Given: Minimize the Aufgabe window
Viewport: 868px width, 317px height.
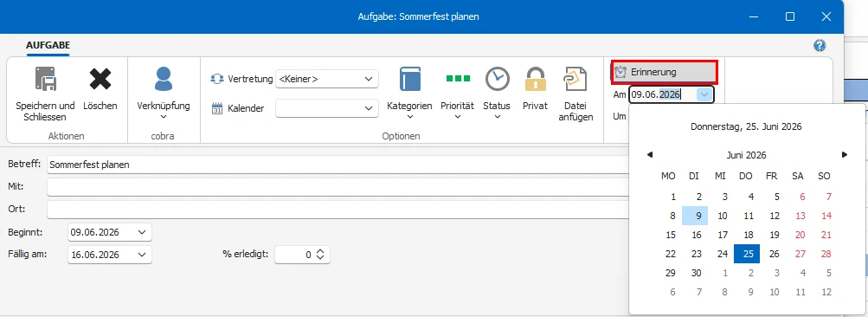Looking at the screenshot, I should pos(754,16).
